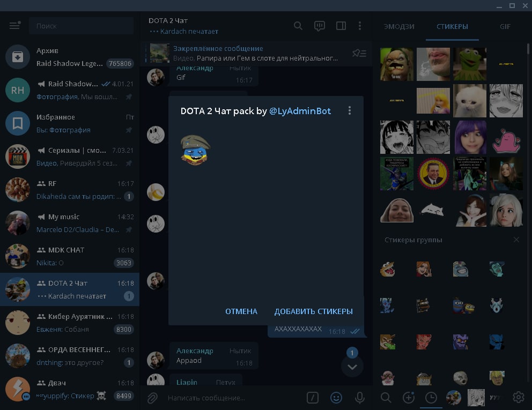Viewport: 532px width, 410px height.
Task: Click the banana avatar in chat
Action: (156, 192)
